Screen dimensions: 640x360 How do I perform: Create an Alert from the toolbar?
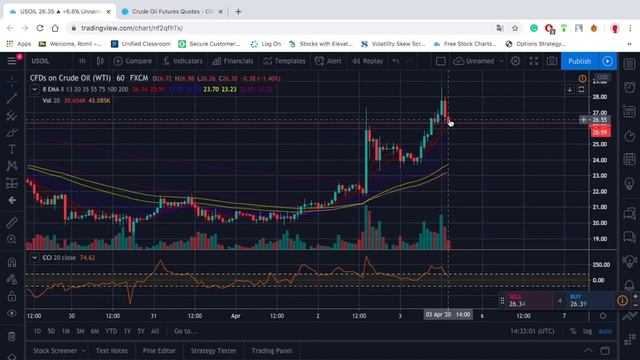[328, 61]
